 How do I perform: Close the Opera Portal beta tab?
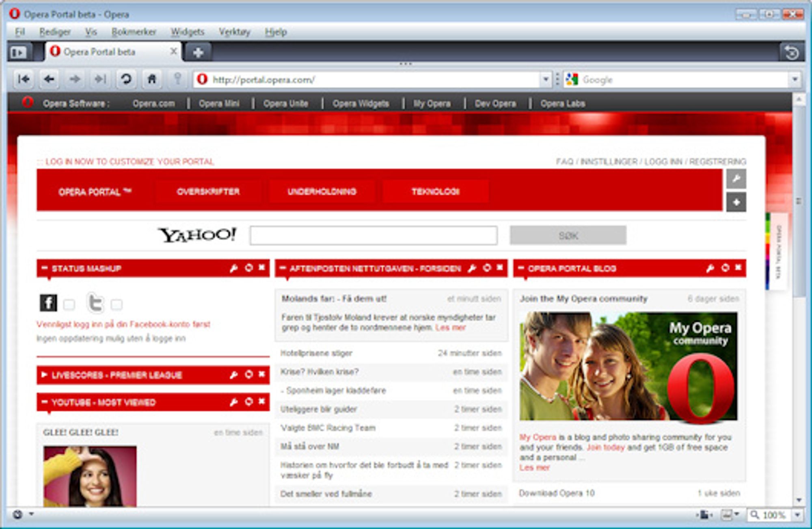click(x=173, y=51)
